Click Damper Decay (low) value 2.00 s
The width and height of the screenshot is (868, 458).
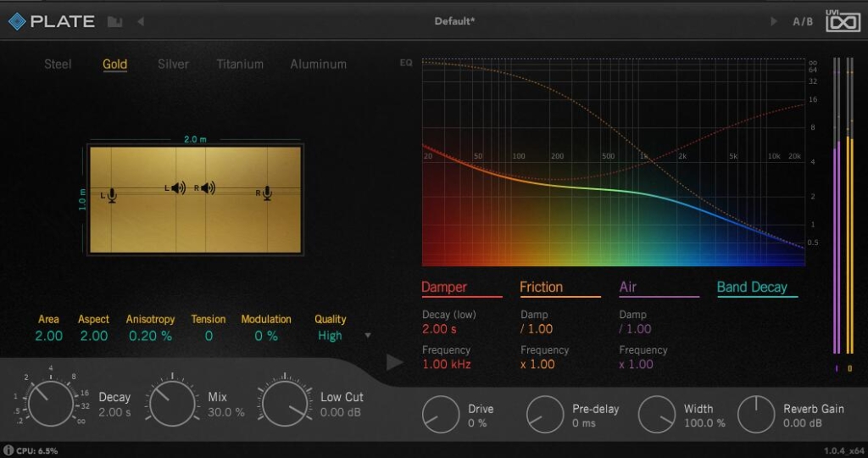coord(439,329)
